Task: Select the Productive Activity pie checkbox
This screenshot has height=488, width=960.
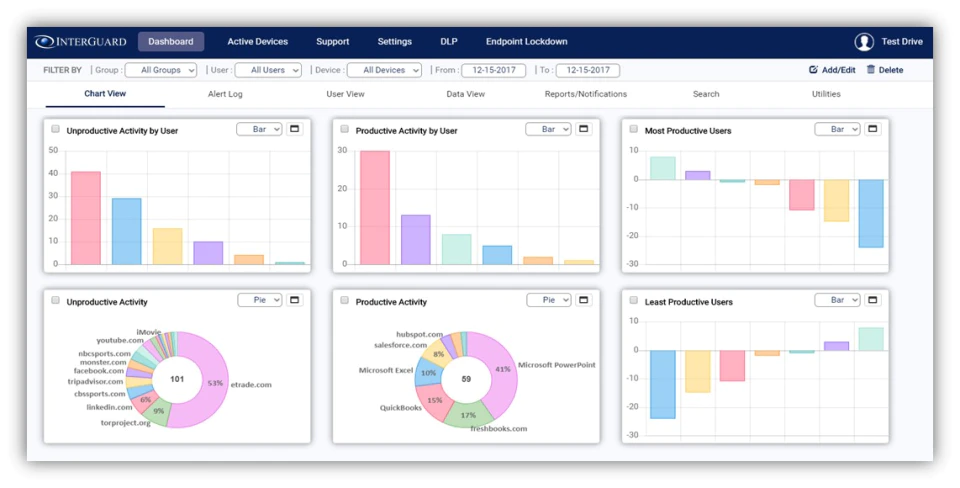Action: coord(345,300)
